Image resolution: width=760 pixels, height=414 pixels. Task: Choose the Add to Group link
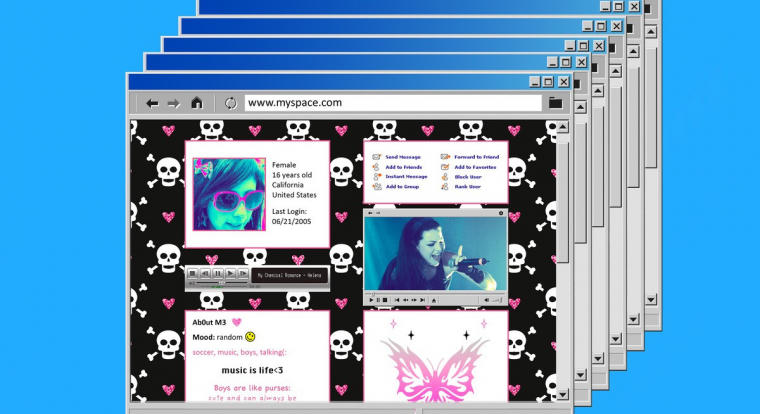coord(402,187)
